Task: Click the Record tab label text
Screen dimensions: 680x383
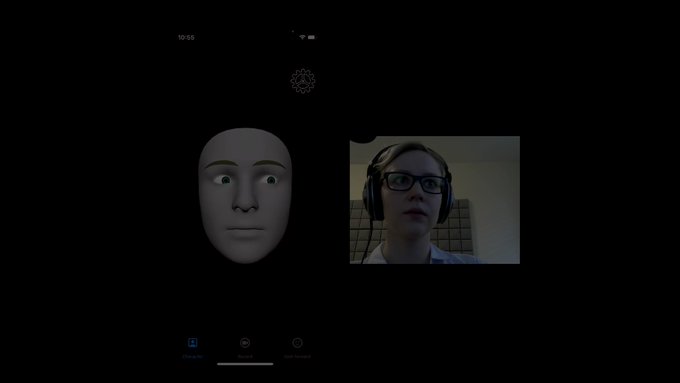Action: coord(245,357)
